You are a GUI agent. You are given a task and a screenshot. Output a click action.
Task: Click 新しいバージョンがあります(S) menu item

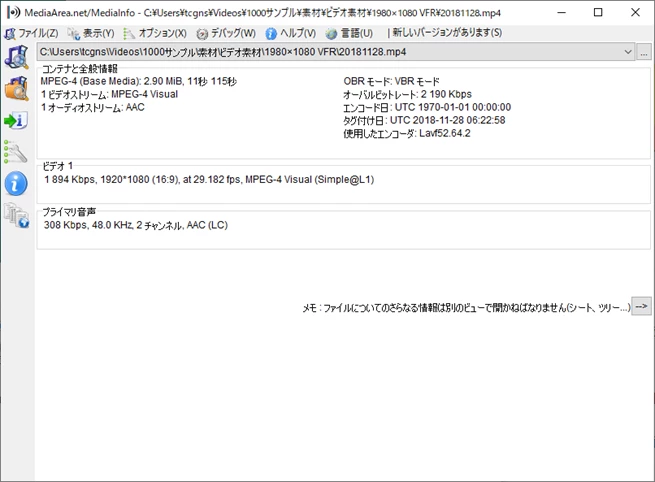pyautogui.click(x=445, y=33)
